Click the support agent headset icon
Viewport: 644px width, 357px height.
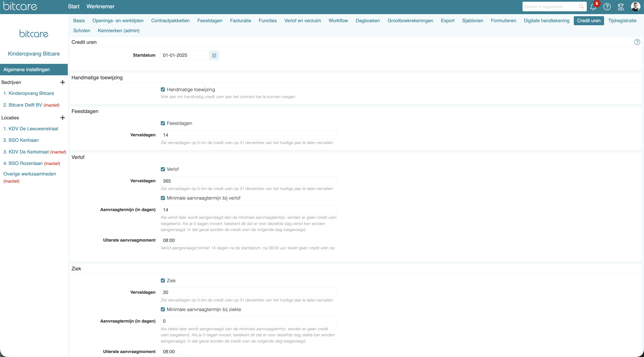pyautogui.click(x=621, y=7)
